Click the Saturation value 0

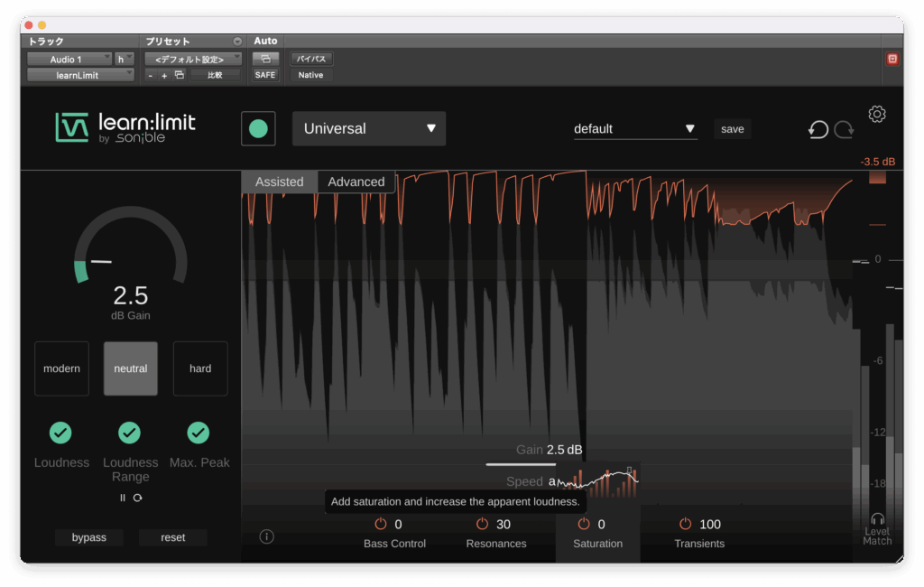(601, 525)
